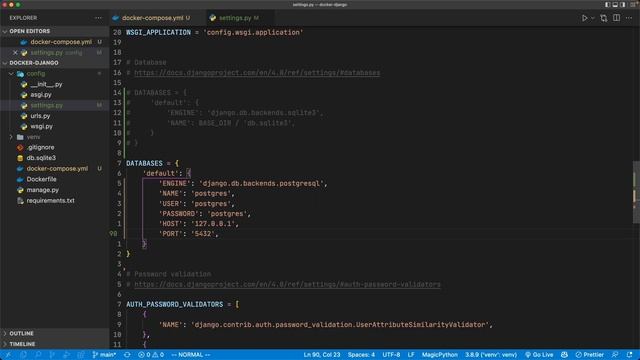The height and width of the screenshot is (360, 640).
Task: Collapse the config folder chevron
Action: [x=11, y=74]
